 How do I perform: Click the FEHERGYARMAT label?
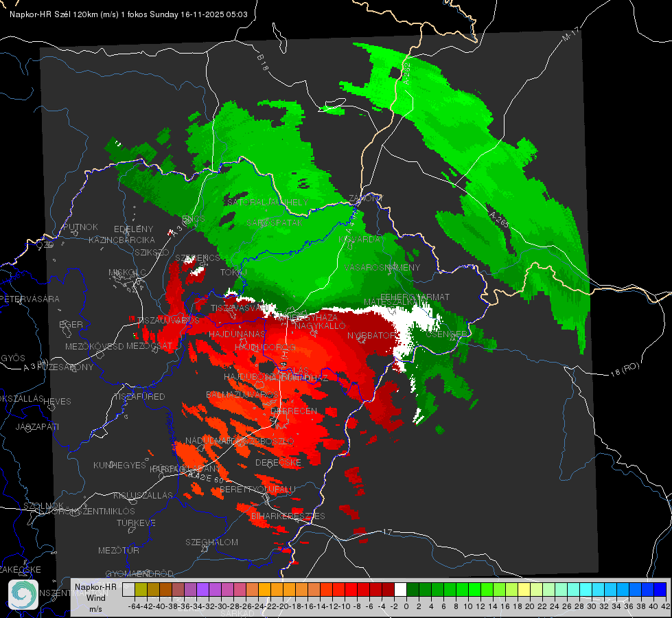click(x=415, y=297)
